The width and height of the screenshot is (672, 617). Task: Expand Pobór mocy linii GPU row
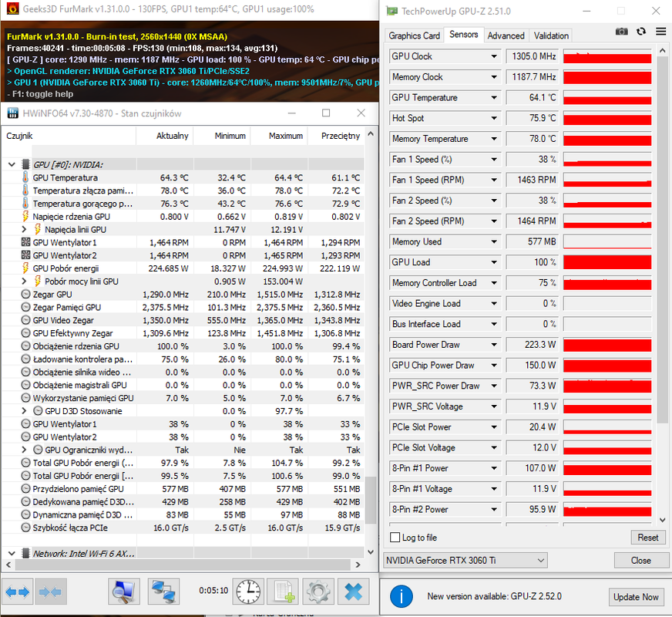pyautogui.click(x=24, y=282)
